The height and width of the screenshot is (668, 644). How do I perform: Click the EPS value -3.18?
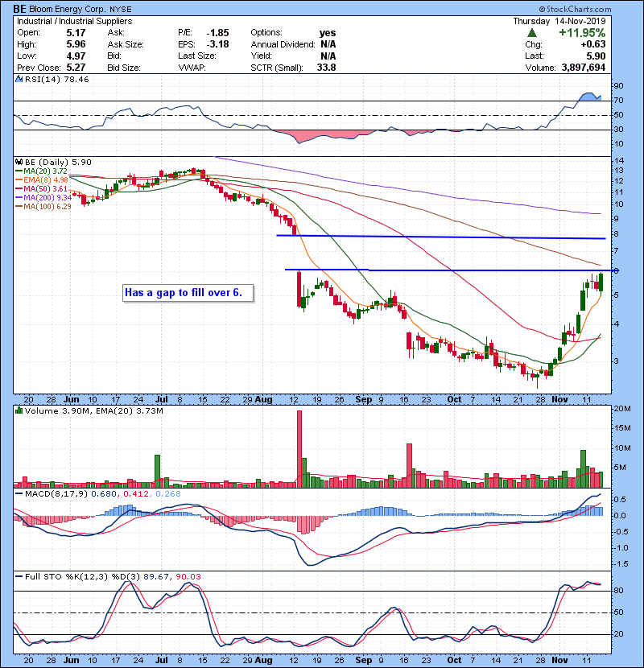[x=218, y=44]
